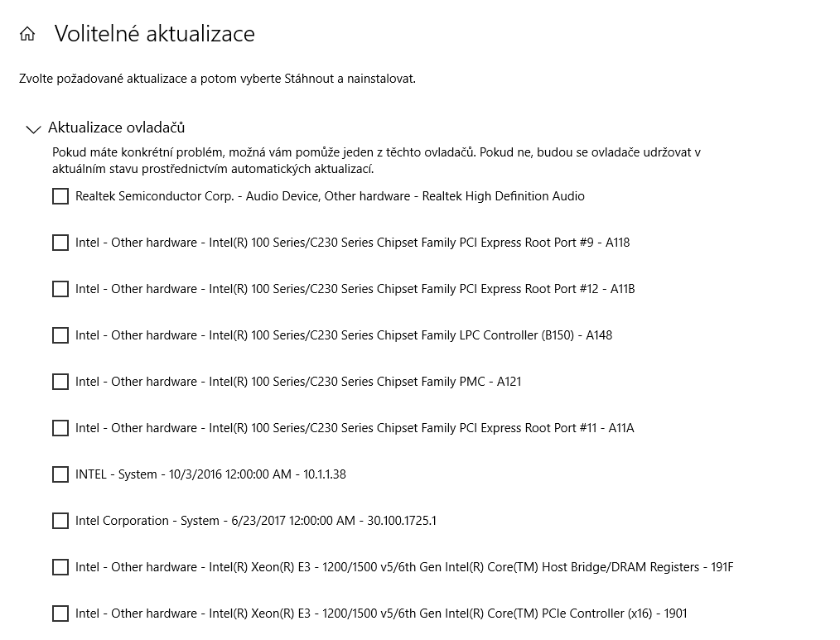Select the PCI Express Root Port #11 update
This screenshot has height=640, width=840.
click(60, 428)
